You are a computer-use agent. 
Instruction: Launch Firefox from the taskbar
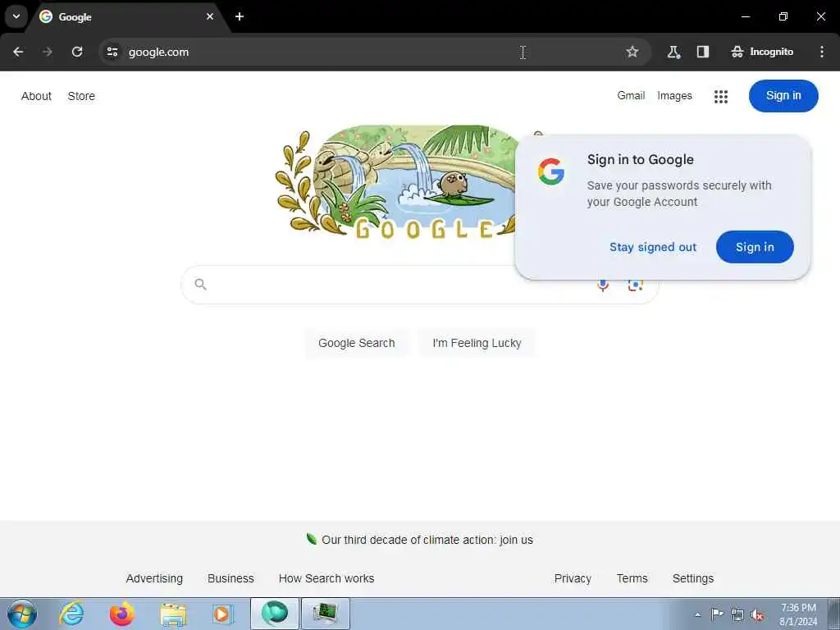pyautogui.click(x=122, y=614)
